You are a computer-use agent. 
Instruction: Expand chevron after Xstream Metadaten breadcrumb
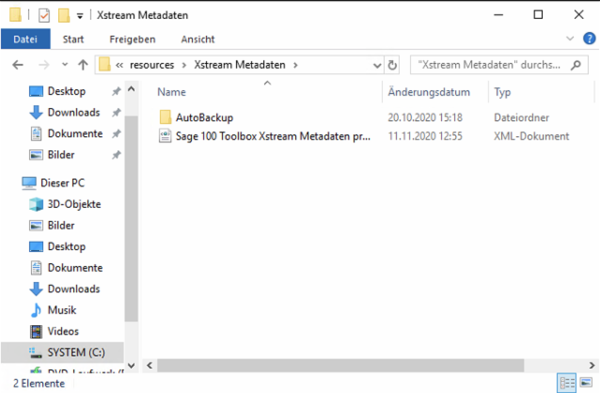[x=295, y=65]
